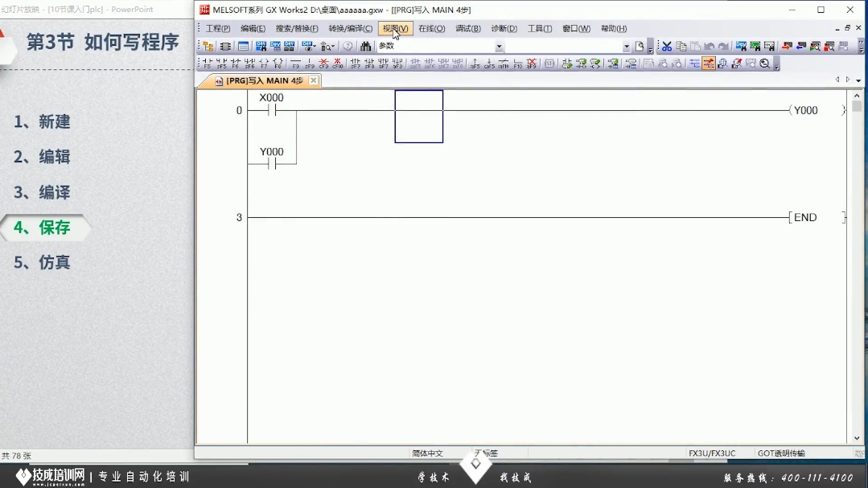Insert normally open contact F5
The image size is (868, 488).
pos(207,64)
